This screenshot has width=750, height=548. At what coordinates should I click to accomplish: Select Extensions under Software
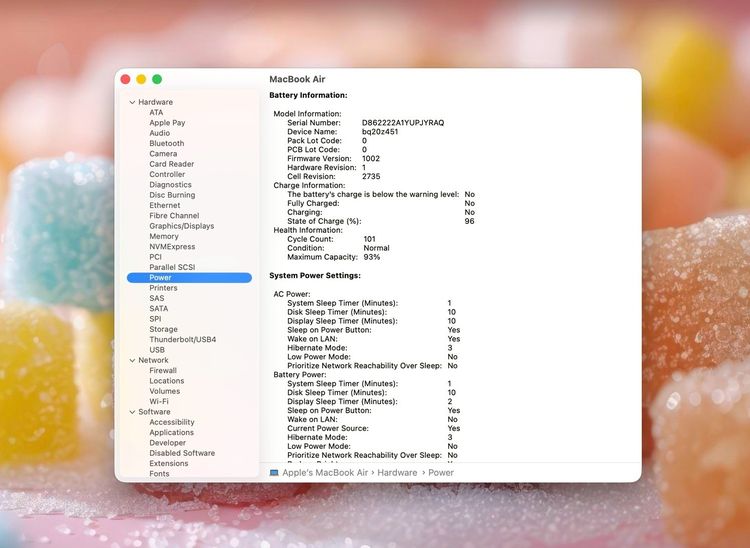tap(168, 463)
